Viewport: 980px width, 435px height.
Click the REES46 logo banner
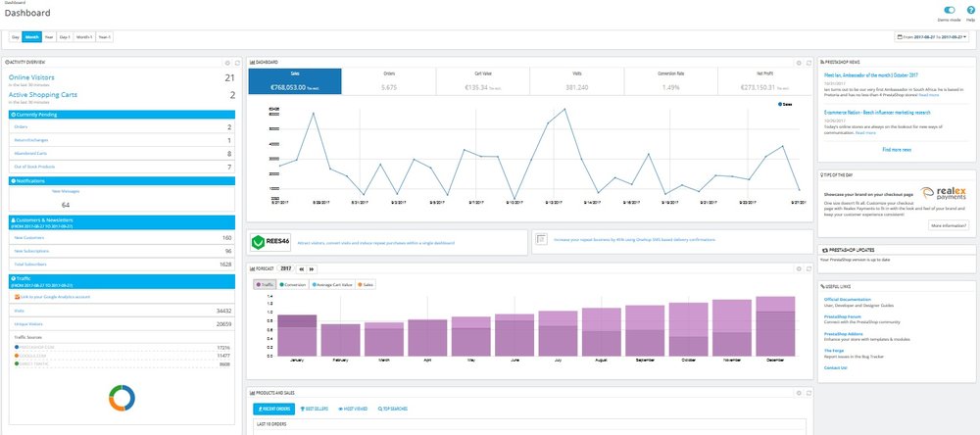coord(271,242)
